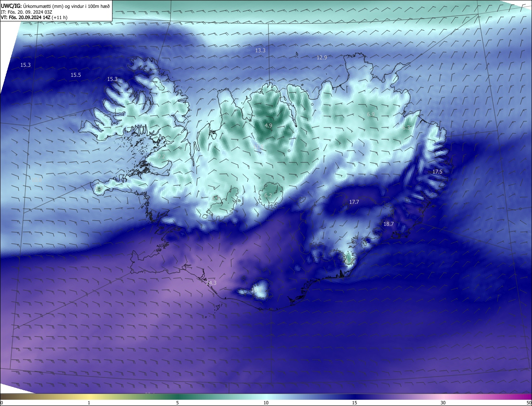Click the "50" tick label on the color scale
Screen dimensions: 532x406
[529, 403]
